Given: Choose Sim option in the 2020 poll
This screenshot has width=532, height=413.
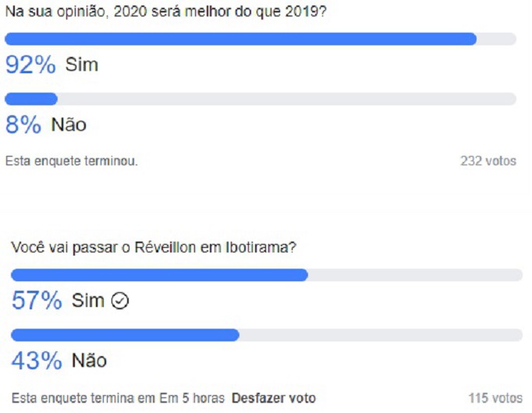Looking at the screenshot, I should point(82,64).
